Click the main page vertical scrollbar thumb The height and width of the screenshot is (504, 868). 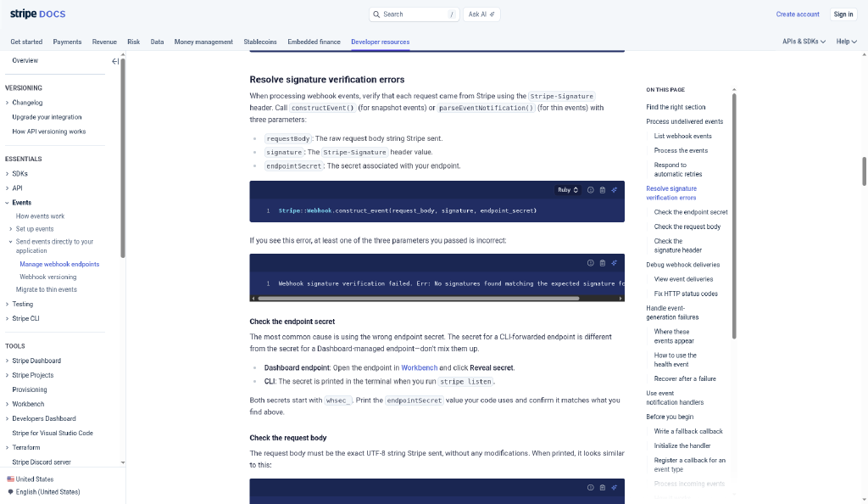pyautogui.click(x=864, y=171)
